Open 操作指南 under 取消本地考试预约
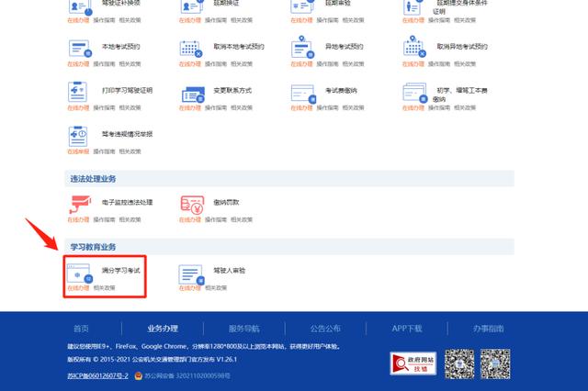Screen dimensions: 588x391 point(216,64)
